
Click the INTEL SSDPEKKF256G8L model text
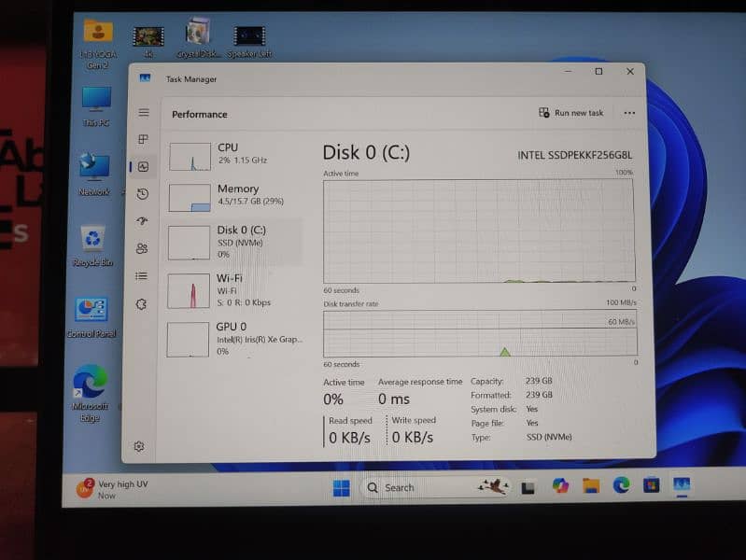[575, 155]
